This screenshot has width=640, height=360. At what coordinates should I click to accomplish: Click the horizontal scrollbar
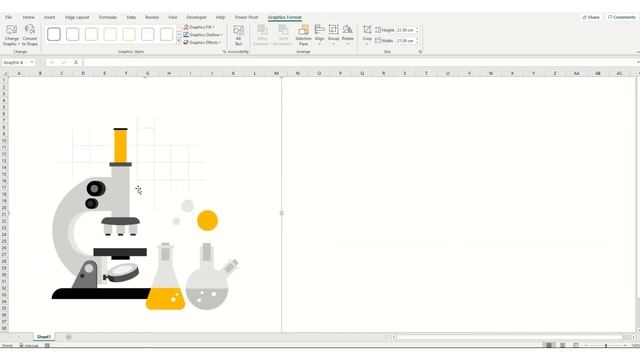509,337
